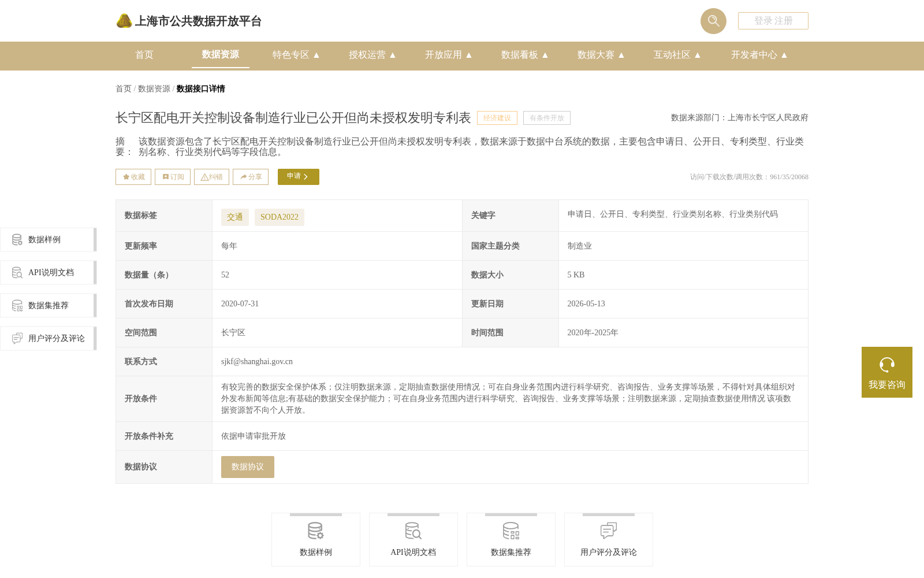Click 数据样例 sidebar label
924x578 pixels.
pos(44,240)
